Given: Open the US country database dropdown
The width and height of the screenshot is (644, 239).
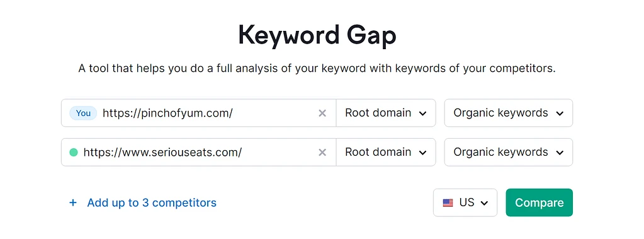Looking at the screenshot, I should click(x=465, y=202).
